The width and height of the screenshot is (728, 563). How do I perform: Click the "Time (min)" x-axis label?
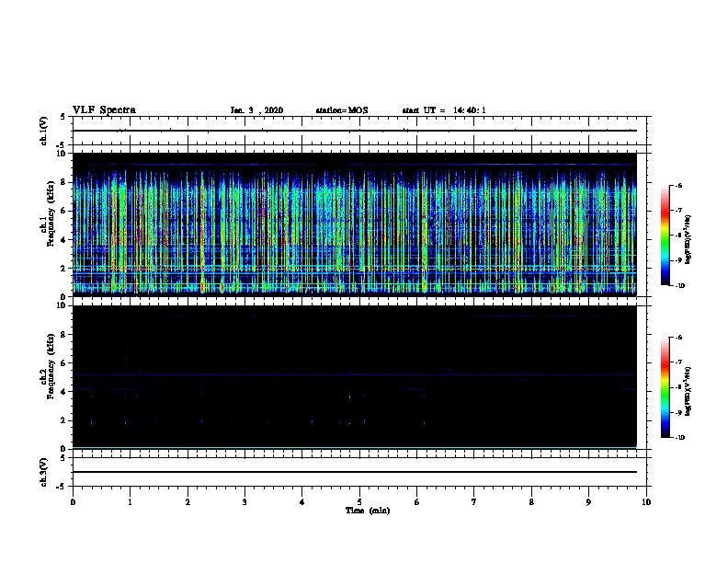(x=368, y=511)
